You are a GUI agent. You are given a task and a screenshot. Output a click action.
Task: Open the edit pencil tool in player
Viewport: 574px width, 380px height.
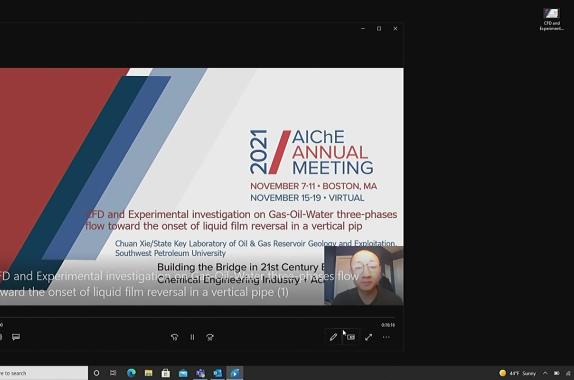[x=333, y=337]
